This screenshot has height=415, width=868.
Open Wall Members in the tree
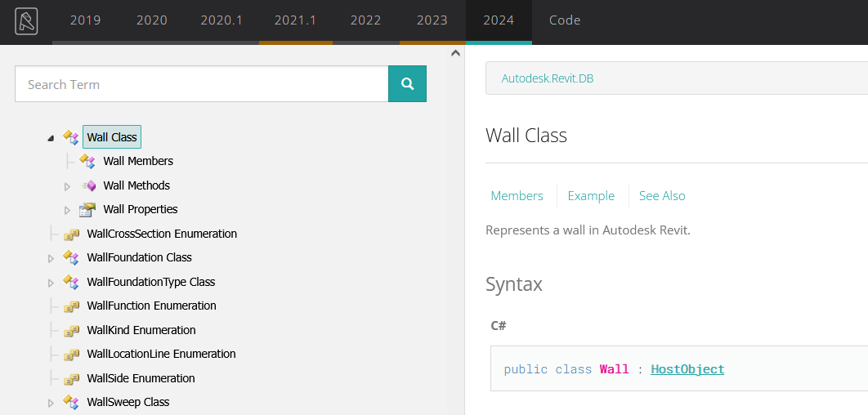(x=138, y=161)
